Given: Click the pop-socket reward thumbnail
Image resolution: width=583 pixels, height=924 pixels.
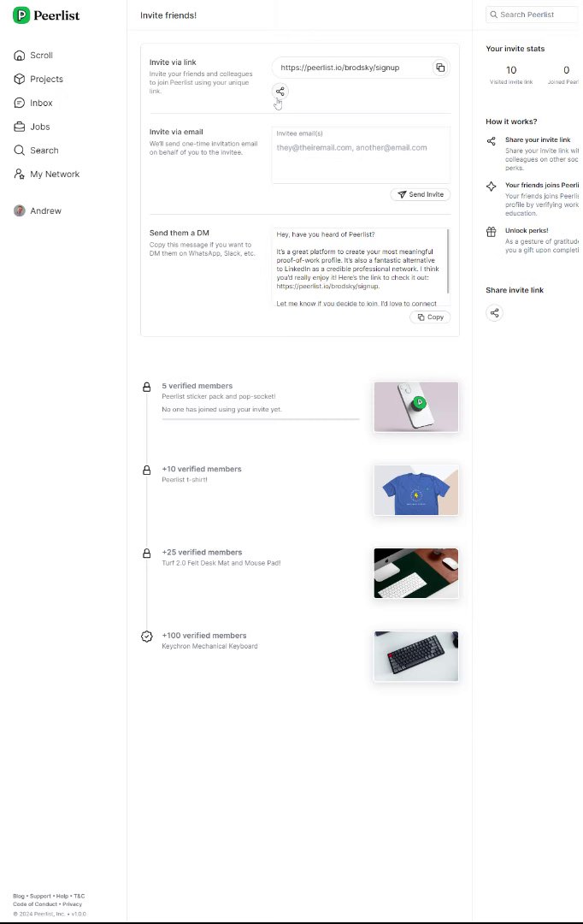Looking at the screenshot, I should point(415,406).
